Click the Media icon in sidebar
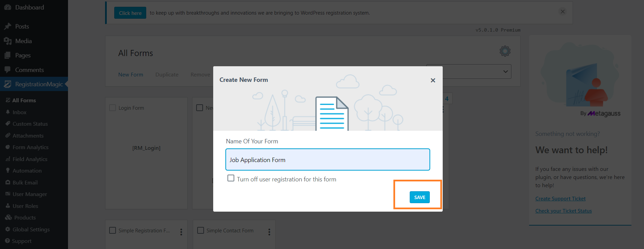The width and height of the screenshot is (644, 249). pyautogui.click(x=7, y=41)
